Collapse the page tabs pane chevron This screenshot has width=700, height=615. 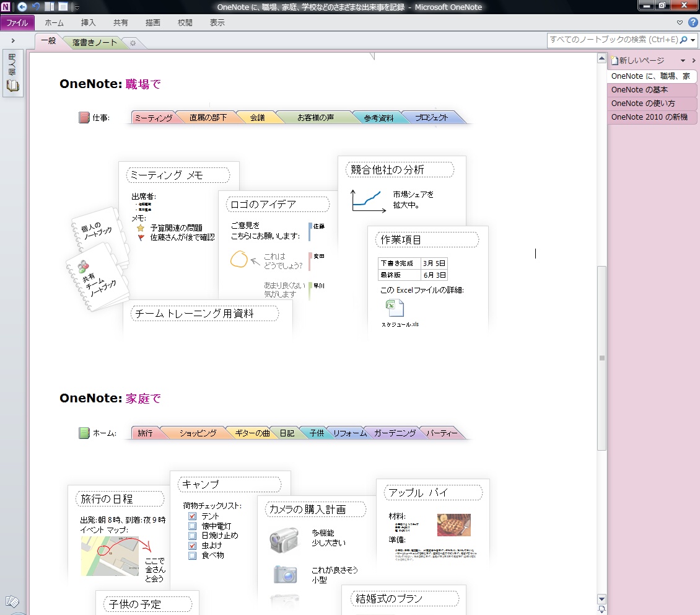(x=694, y=61)
